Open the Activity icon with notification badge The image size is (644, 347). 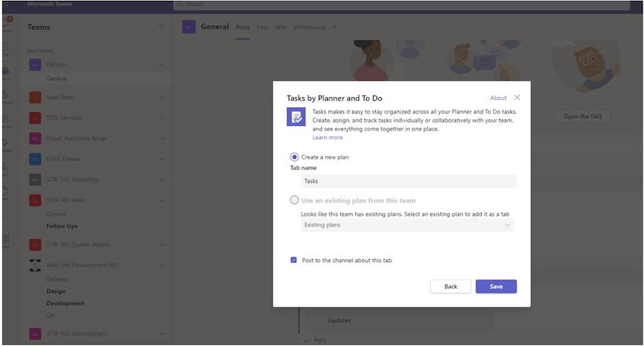(x=7, y=23)
